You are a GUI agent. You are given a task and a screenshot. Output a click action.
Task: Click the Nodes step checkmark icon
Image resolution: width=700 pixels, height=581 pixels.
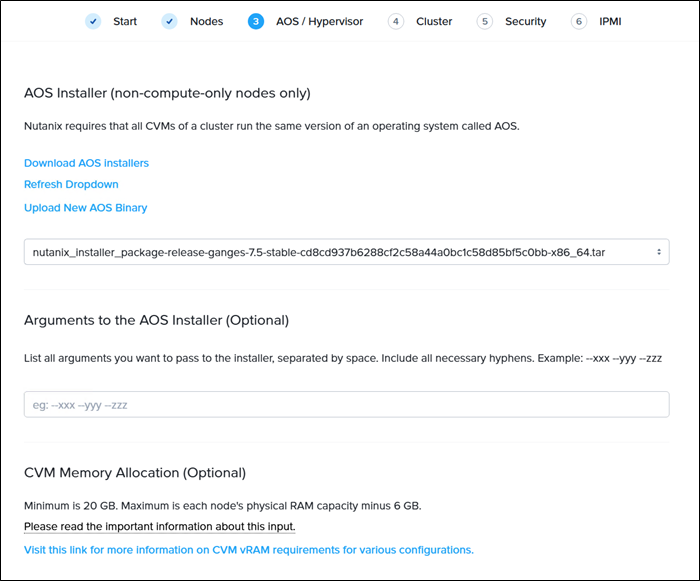(x=169, y=21)
